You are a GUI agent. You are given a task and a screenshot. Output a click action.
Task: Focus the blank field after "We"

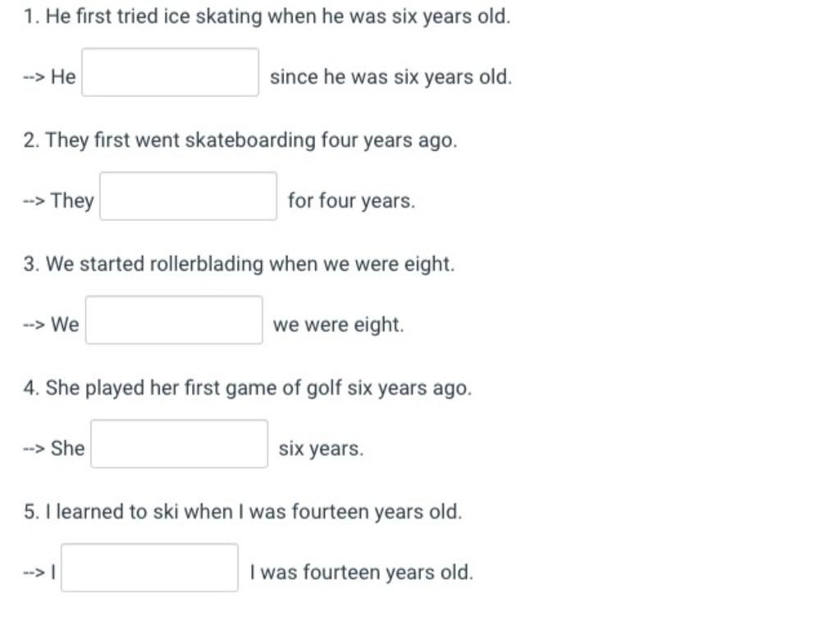pyautogui.click(x=174, y=320)
